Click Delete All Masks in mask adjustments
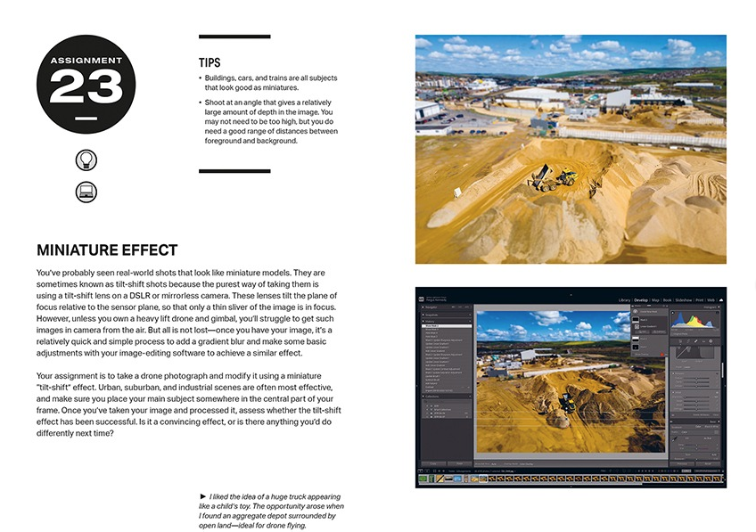This screenshot has width=756, height=532. coord(702,415)
